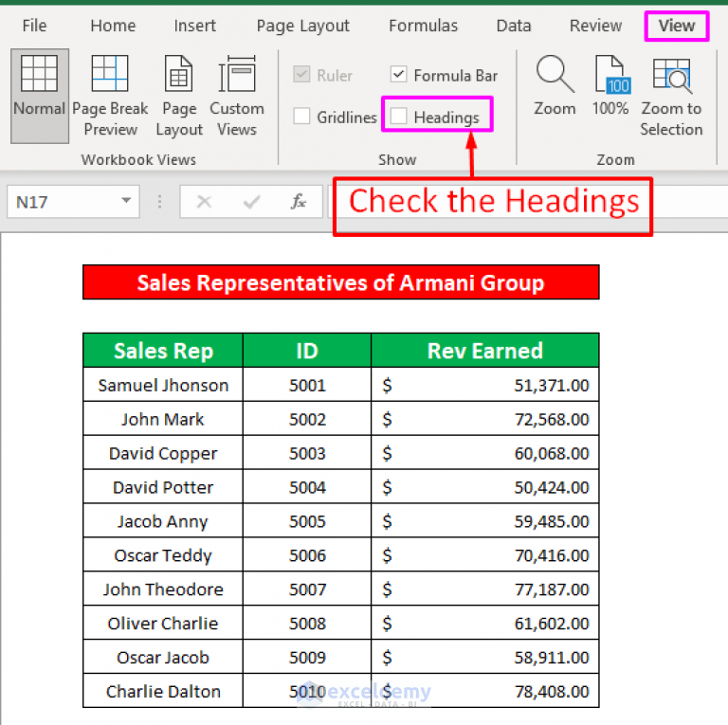Open the Review tab

(x=595, y=26)
